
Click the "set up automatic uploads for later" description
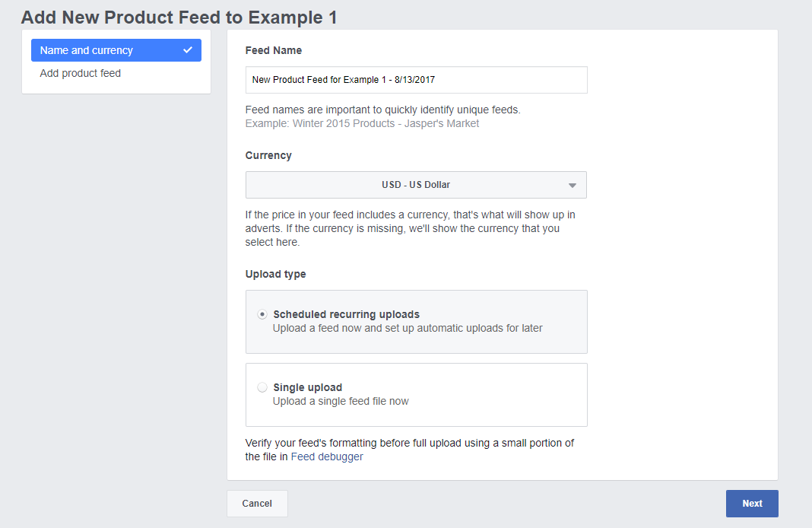point(408,328)
